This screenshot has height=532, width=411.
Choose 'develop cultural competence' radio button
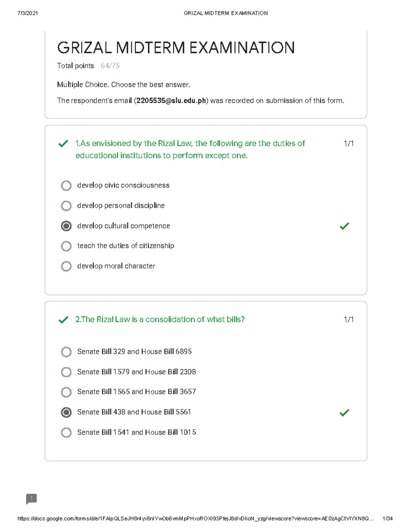(x=66, y=226)
